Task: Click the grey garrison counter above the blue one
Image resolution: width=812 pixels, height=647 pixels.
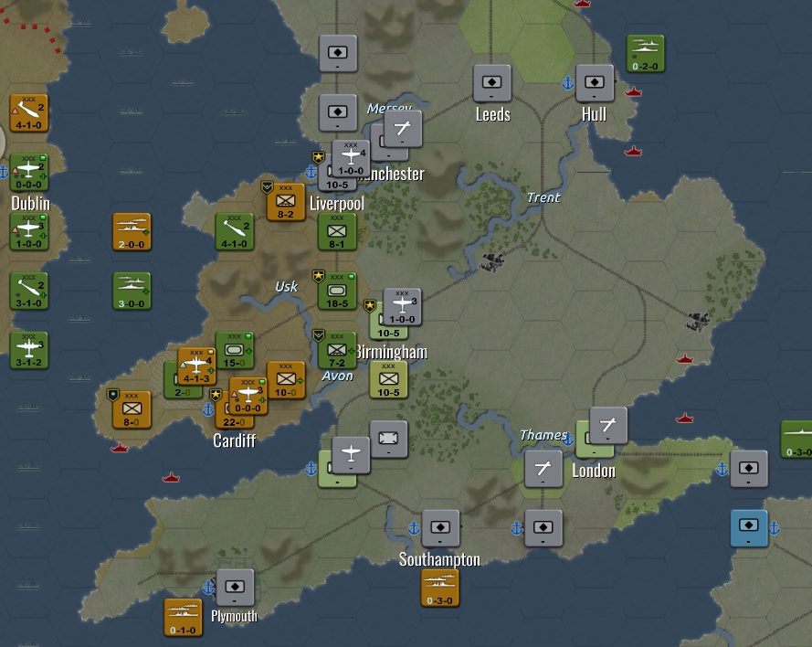Action: (x=749, y=470)
